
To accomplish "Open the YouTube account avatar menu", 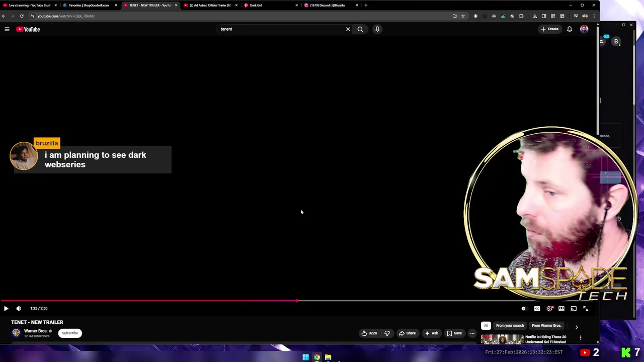I will 584,29.
